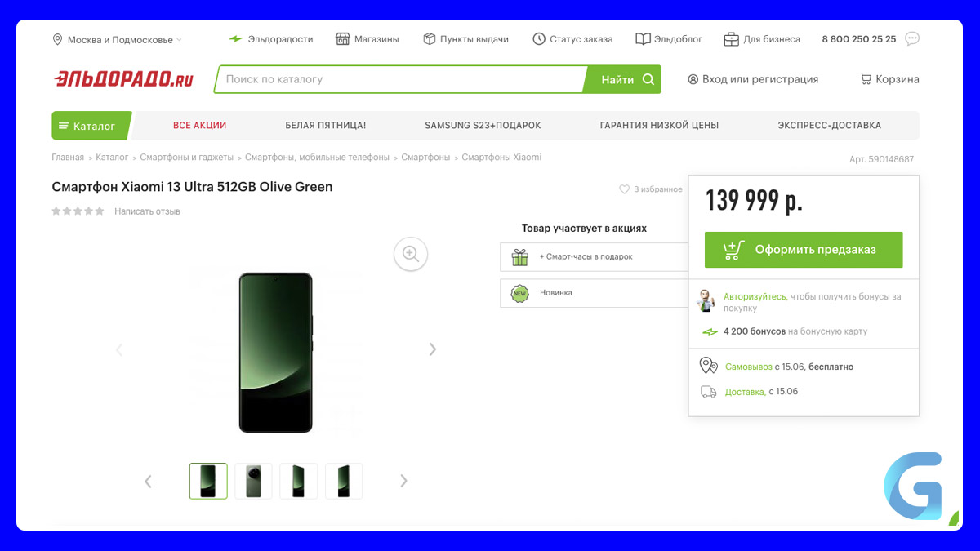Click the gift icon in promotions
Screen dimensions: 980x551
(x=520, y=257)
